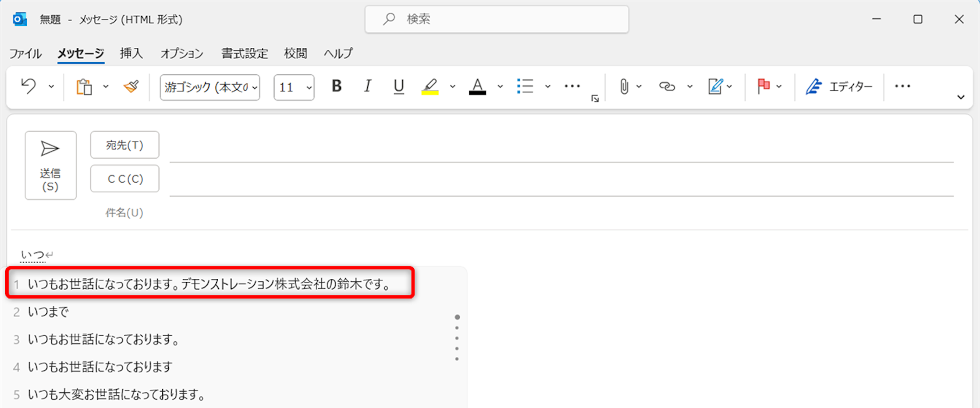This screenshot has height=408, width=980.
Task: Click the 宛先(T) recipient button
Action: point(124,145)
